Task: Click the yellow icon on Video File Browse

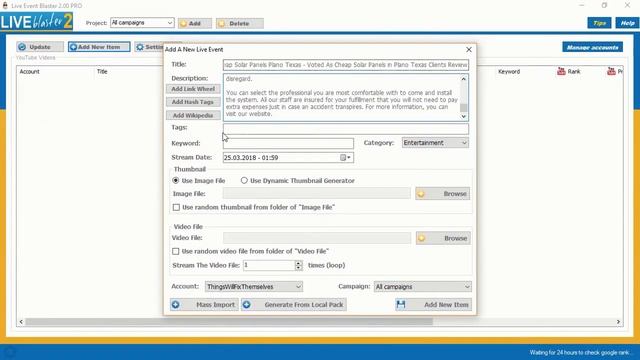Action: pos(422,238)
